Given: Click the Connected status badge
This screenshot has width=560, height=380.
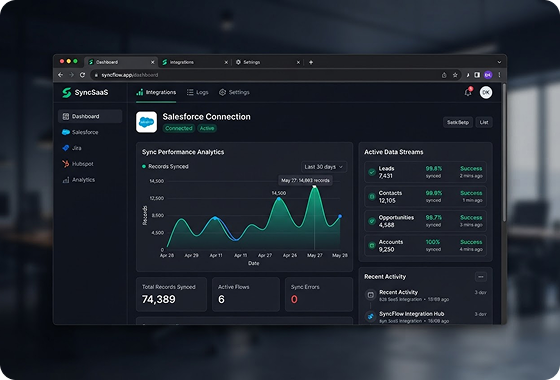Looking at the screenshot, I should [x=179, y=128].
